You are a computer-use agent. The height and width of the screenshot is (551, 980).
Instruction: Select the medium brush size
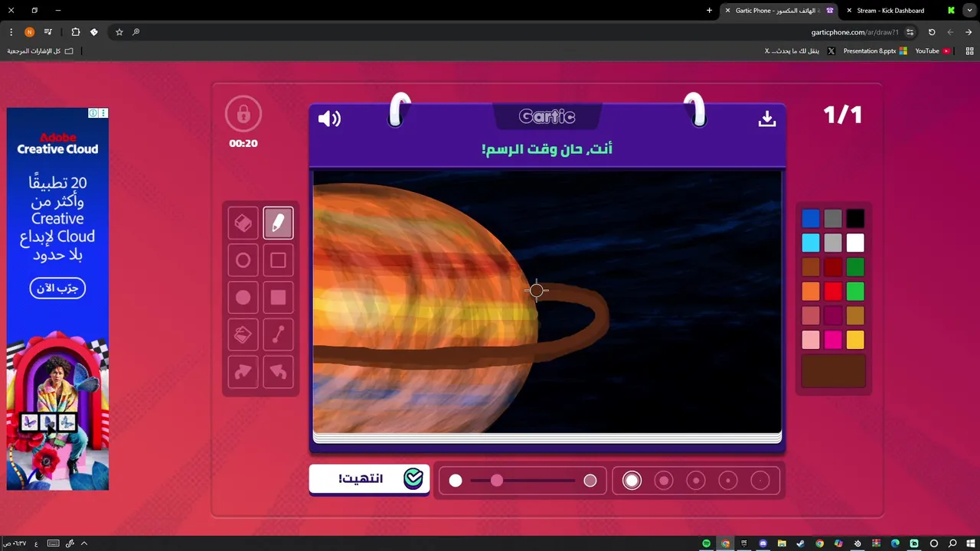(696, 481)
